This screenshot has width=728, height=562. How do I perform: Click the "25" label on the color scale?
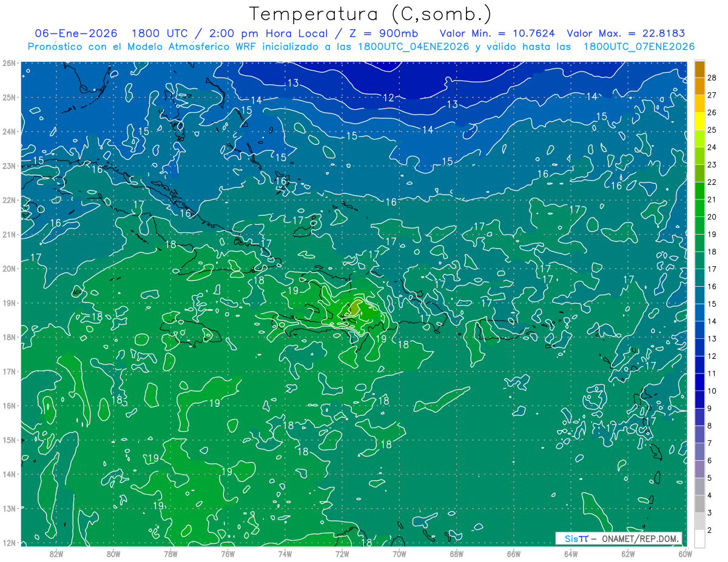tap(712, 130)
